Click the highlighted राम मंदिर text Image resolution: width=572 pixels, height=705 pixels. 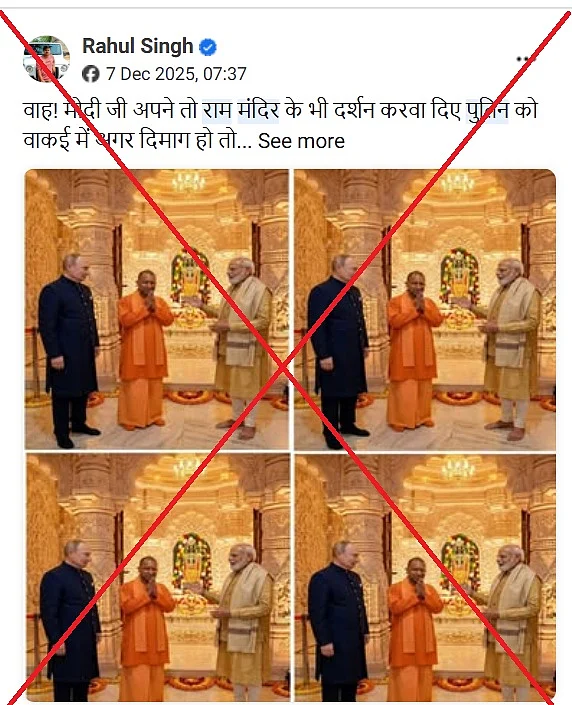[x=241, y=111]
